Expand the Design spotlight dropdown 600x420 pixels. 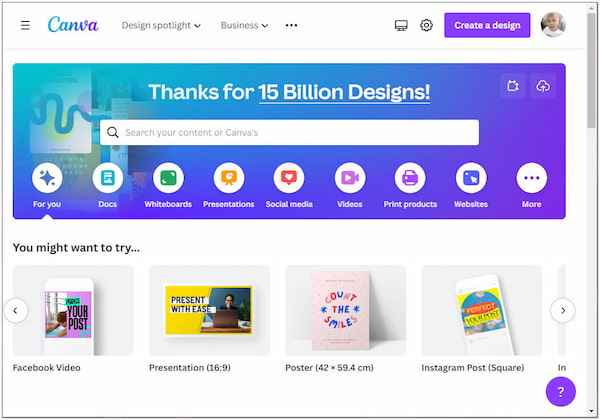[x=161, y=25]
